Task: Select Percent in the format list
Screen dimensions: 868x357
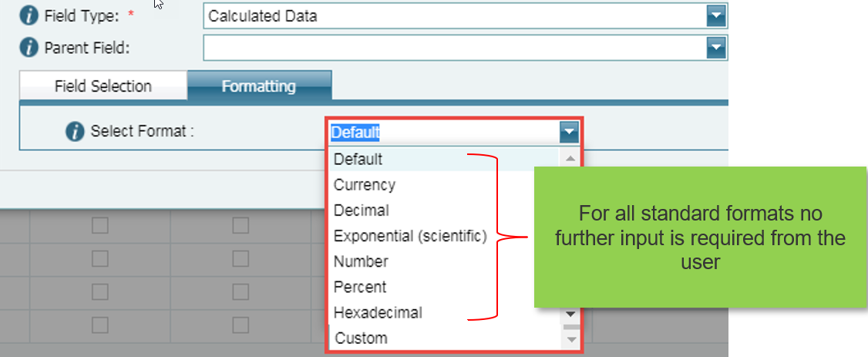Action: pyautogui.click(x=360, y=287)
